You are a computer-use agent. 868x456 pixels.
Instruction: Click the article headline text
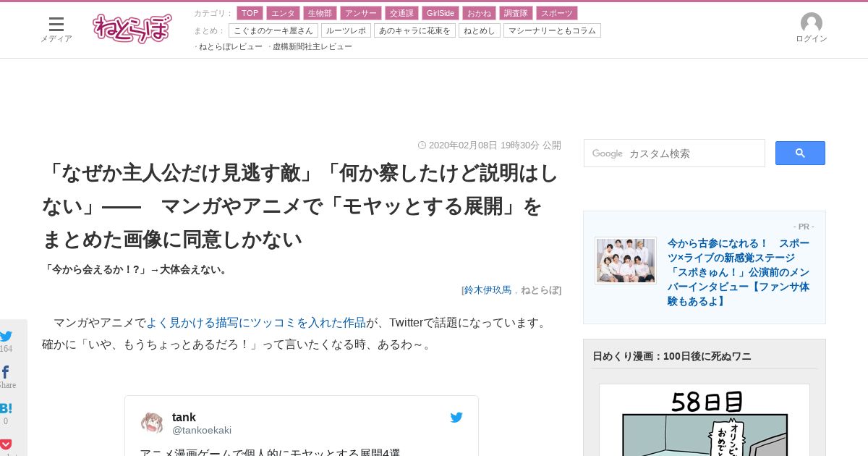tap(300, 206)
